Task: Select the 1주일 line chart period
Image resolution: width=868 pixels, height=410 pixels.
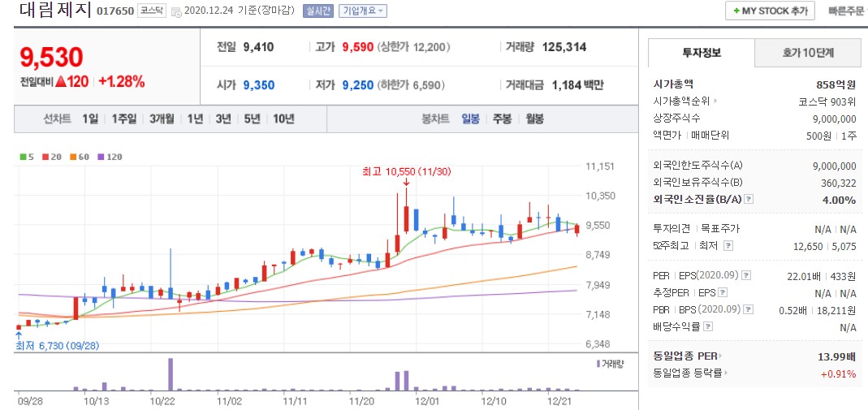Action: coord(124,119)
